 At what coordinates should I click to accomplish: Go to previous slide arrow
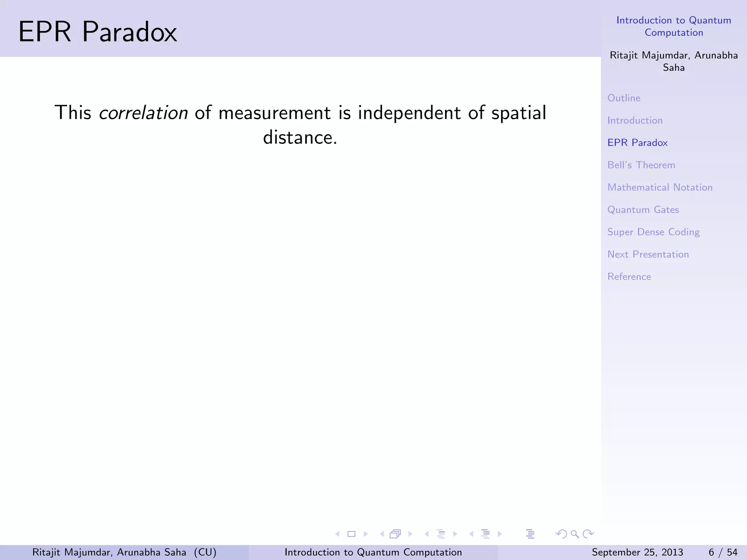point(337,534)
